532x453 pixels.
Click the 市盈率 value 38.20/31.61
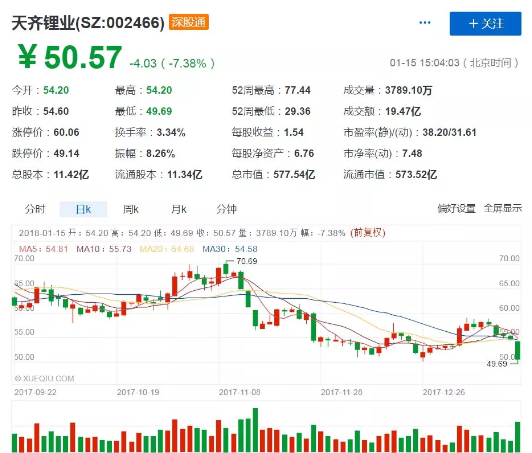click(x=449, y=132)
